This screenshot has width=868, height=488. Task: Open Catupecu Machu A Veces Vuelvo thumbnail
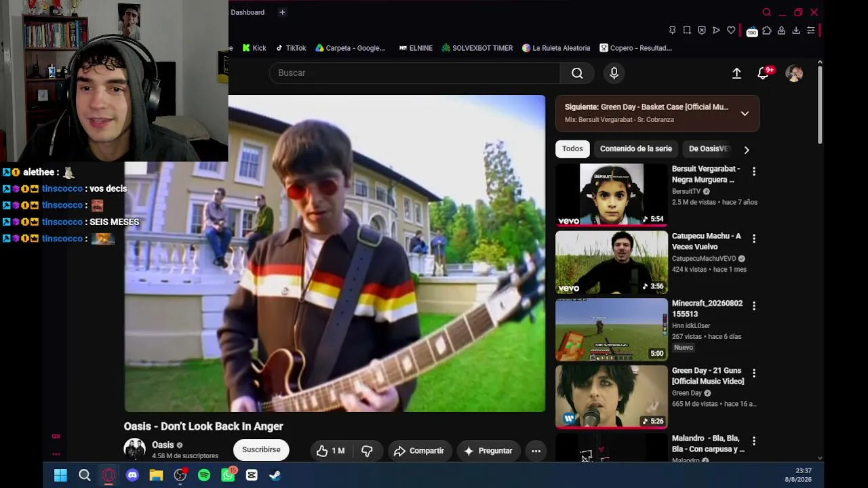coord(612,262)
